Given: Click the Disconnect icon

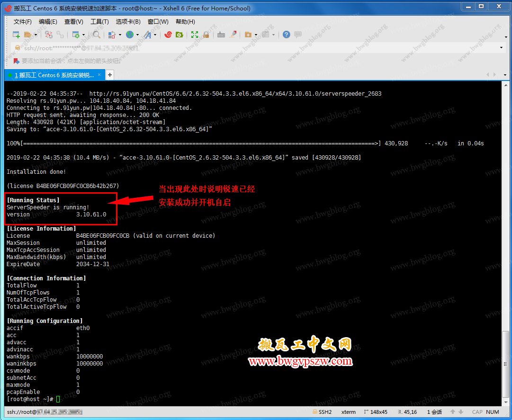Looking at the screenshot, I should 49,35.
